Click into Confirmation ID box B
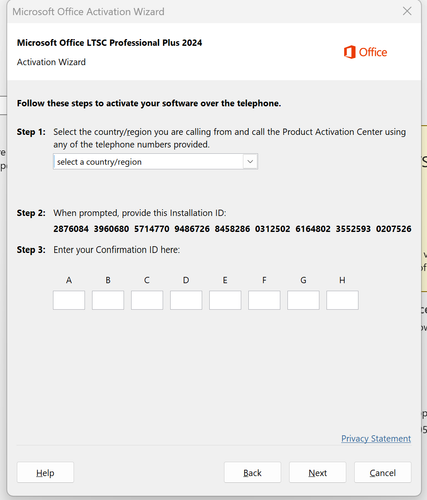The width and height of the screenshot is (427, 500). (108, 300)
